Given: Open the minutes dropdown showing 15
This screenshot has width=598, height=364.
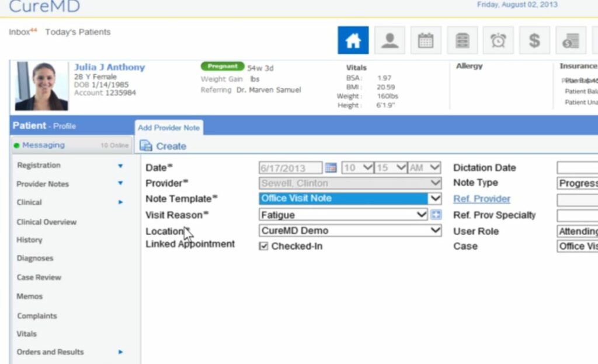Looking at the screenshot, I should (391, 167).
